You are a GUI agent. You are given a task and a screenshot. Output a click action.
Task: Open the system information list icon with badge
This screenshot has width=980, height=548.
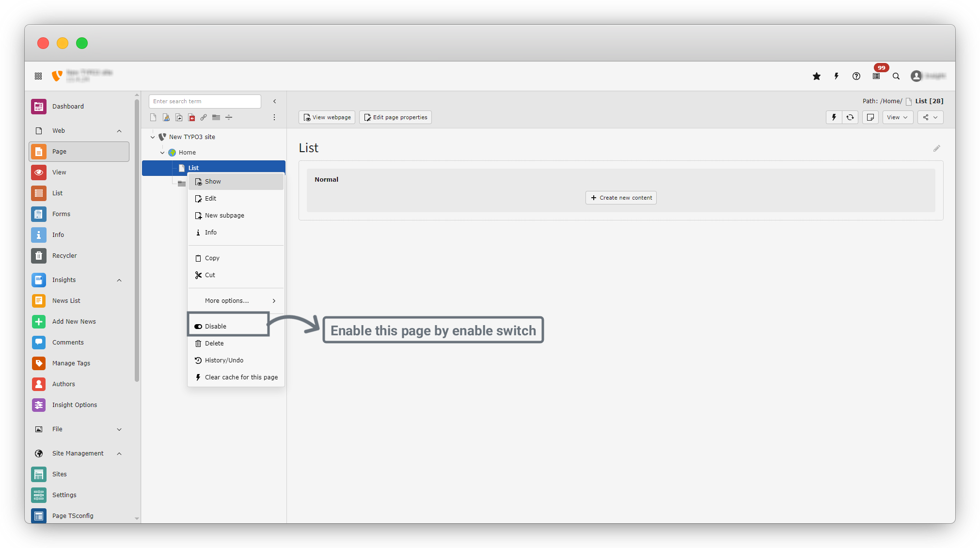tap(876, 76)
